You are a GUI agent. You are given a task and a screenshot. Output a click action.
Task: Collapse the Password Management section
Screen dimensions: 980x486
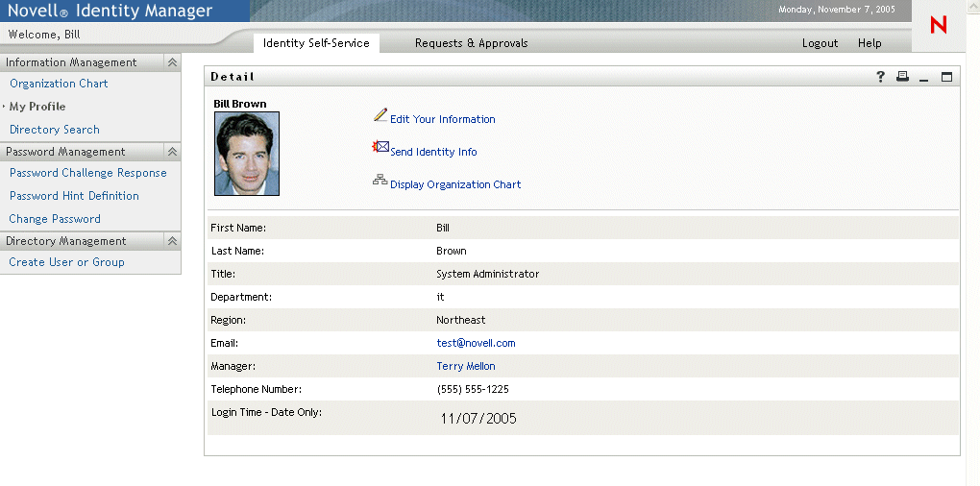(x=172, y=152)
